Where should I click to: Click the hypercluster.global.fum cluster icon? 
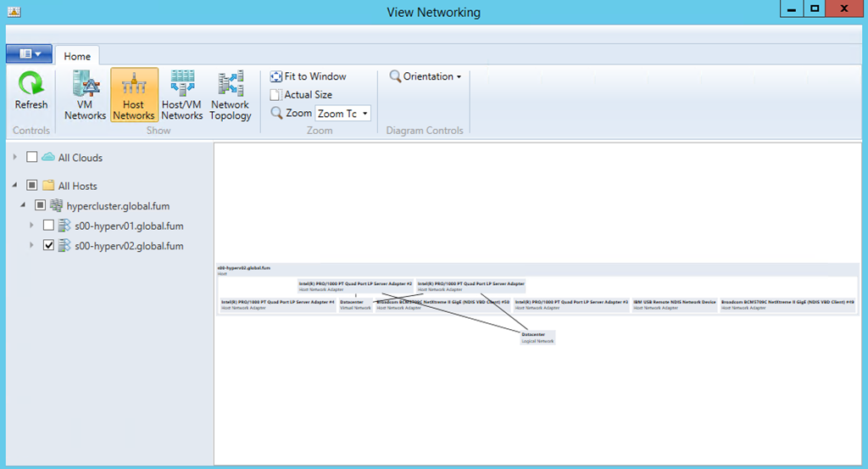(x=57, y=205)
